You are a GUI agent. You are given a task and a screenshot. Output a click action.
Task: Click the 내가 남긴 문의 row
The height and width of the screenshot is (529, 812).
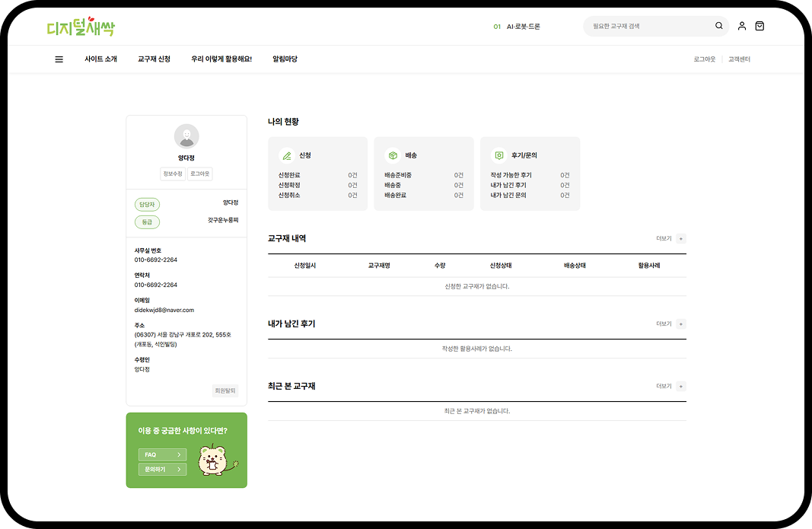click(530, 196)
